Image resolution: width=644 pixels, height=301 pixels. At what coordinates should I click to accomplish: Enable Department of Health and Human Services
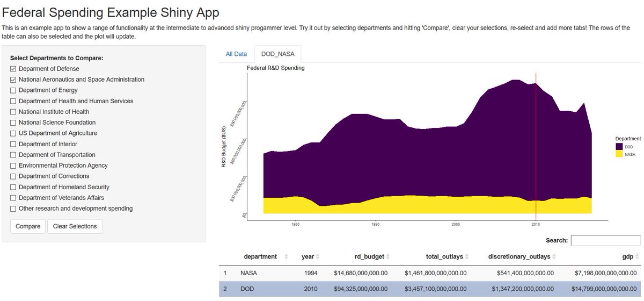tap(13, 101)
